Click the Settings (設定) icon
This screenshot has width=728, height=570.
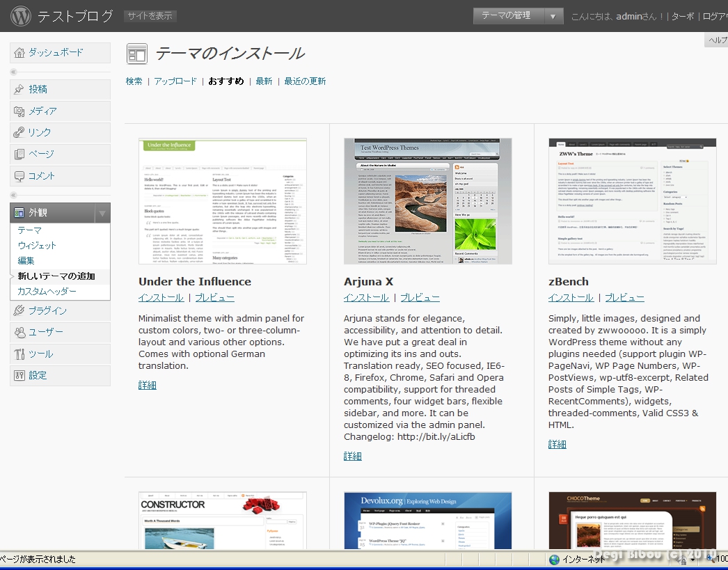tap(19, 376)
